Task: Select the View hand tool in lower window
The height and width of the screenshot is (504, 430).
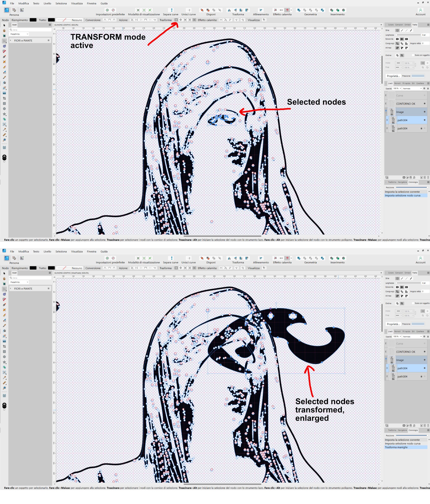Action: [4, 278]
